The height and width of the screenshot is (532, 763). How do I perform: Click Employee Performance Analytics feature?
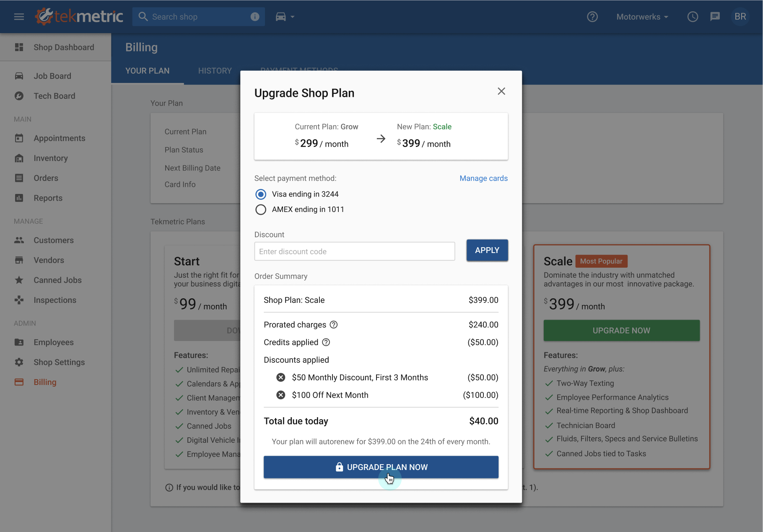(x=612, y=397)
